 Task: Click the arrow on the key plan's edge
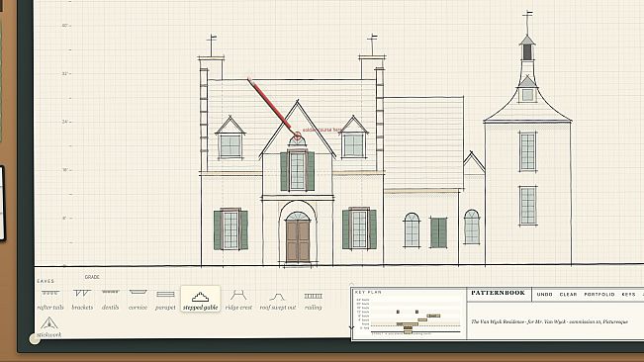[351, 327]
